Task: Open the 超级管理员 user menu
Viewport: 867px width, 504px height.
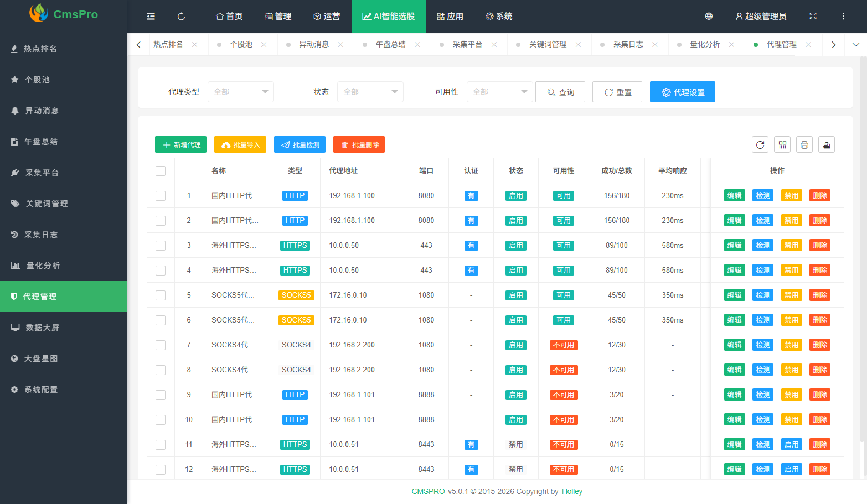Action: (x=761, y=17)
